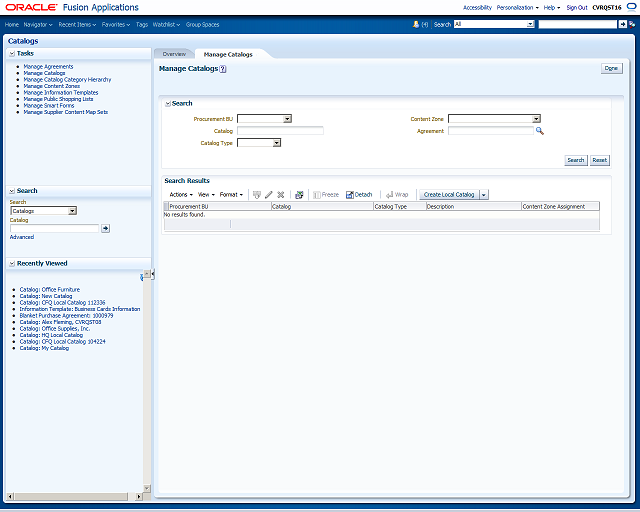
Task: Open the global Search All scope dropdown
Action: pyautogui.click(x=530, y=24)
